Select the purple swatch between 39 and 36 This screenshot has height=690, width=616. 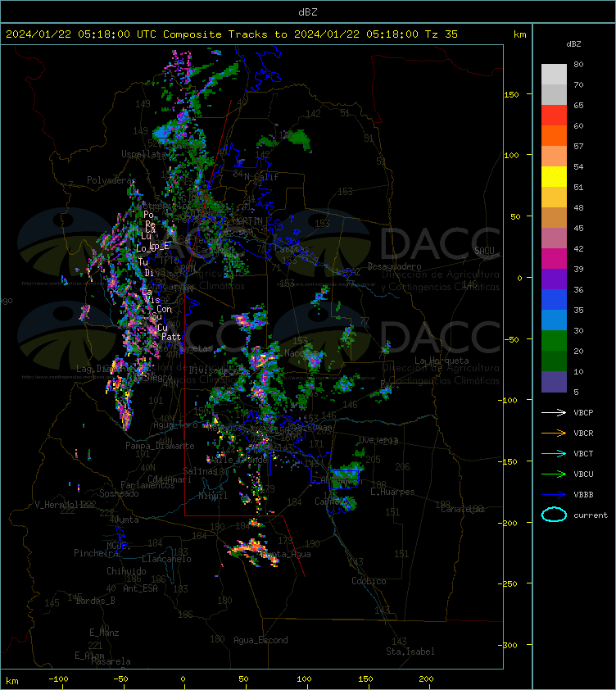[x=554, y=279]
